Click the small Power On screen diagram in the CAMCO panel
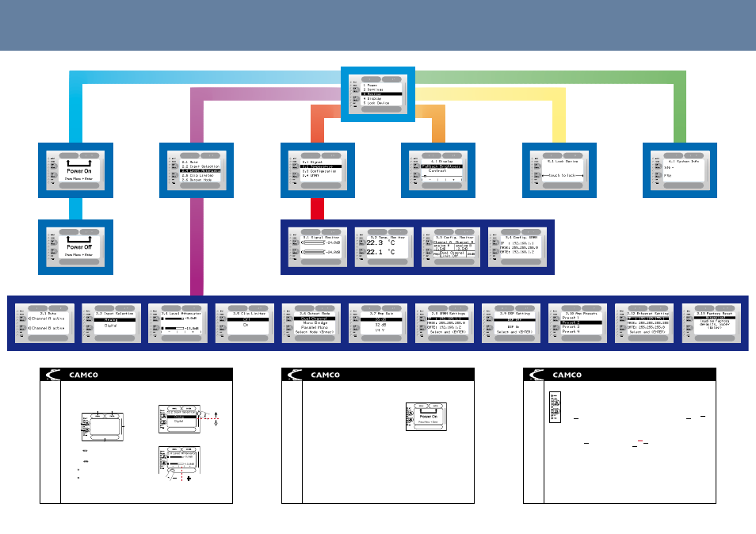This screenshot has width=756, height=534. click(426, 417)
